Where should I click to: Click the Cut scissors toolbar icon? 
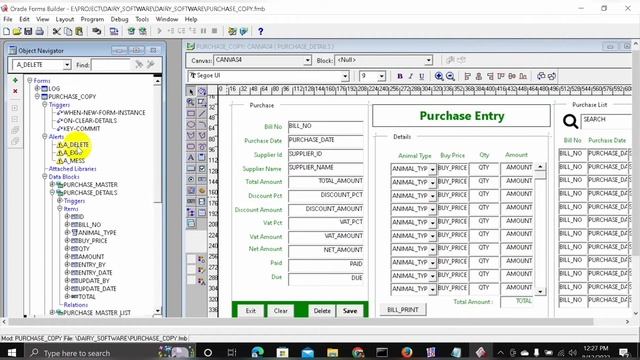tap(57, 31)
